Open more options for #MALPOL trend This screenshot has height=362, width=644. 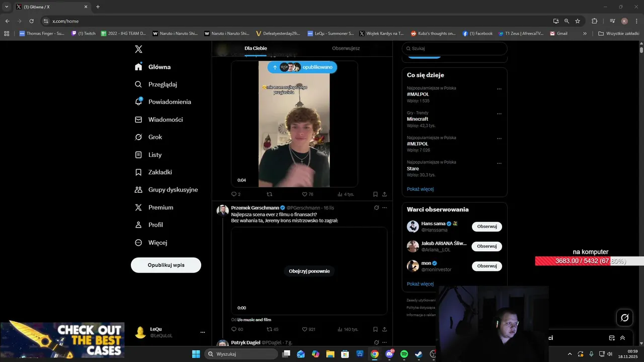pos(499,89)
